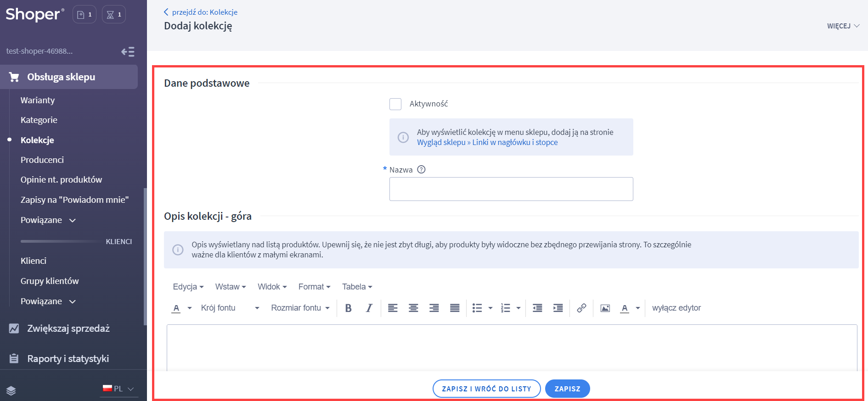
Task: Open the Rozmiar fontu dropdown
Action: [x=300, y=308]
